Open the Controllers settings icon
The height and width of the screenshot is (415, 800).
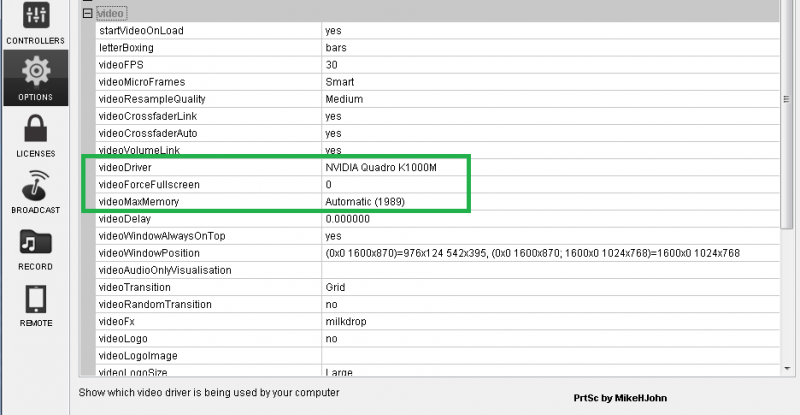pyautogui.click(x=36, y=15)
